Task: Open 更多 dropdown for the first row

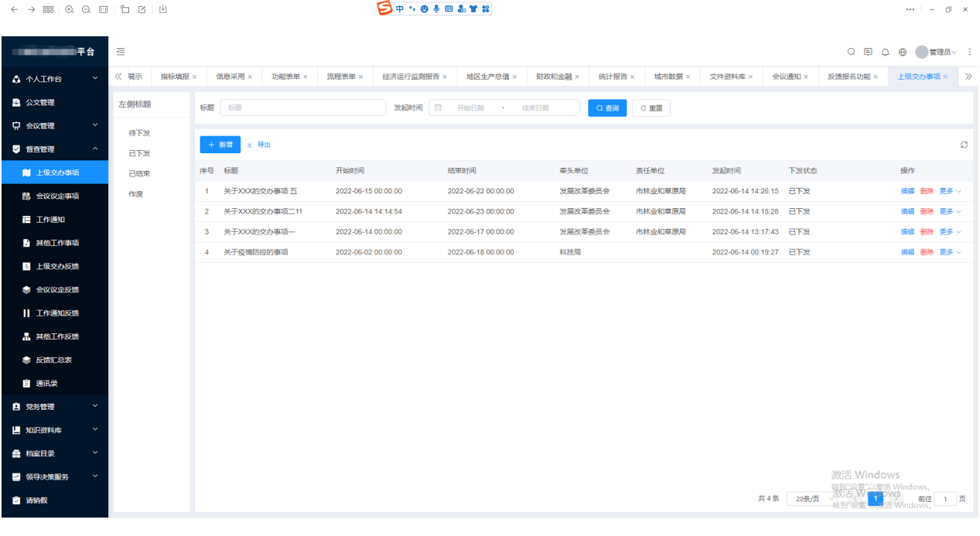Action: [950, 191]
